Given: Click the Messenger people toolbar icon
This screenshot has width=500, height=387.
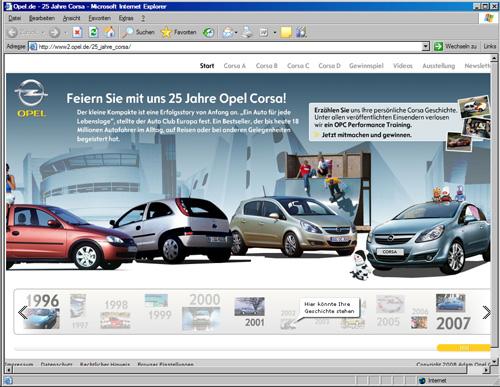Looking at the screenshot, I should pos(301,32).
